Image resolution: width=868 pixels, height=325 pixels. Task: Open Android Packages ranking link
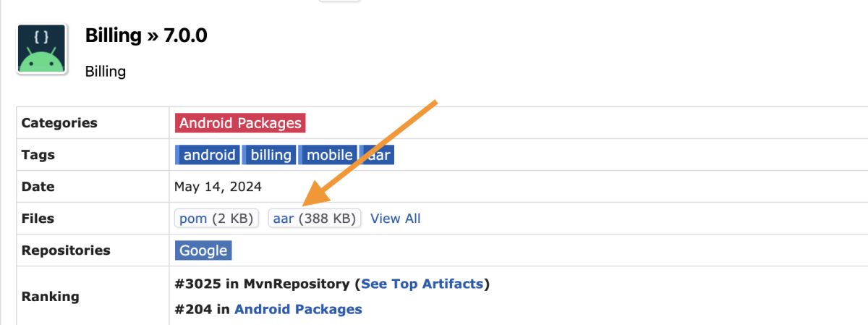tap(298, 309)
